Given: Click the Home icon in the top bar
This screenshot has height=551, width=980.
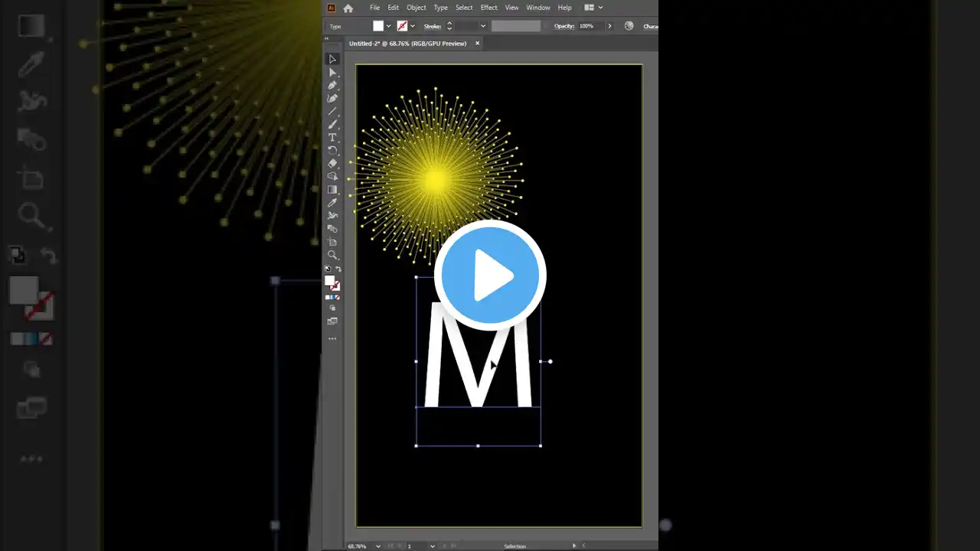Looking at the screenshot, I should click(x=348, y=8).
